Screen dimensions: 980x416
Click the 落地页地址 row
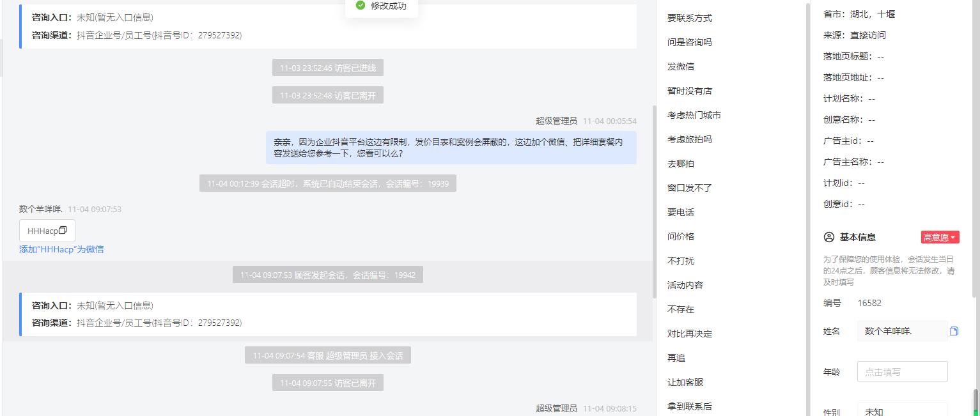[853, 77]
